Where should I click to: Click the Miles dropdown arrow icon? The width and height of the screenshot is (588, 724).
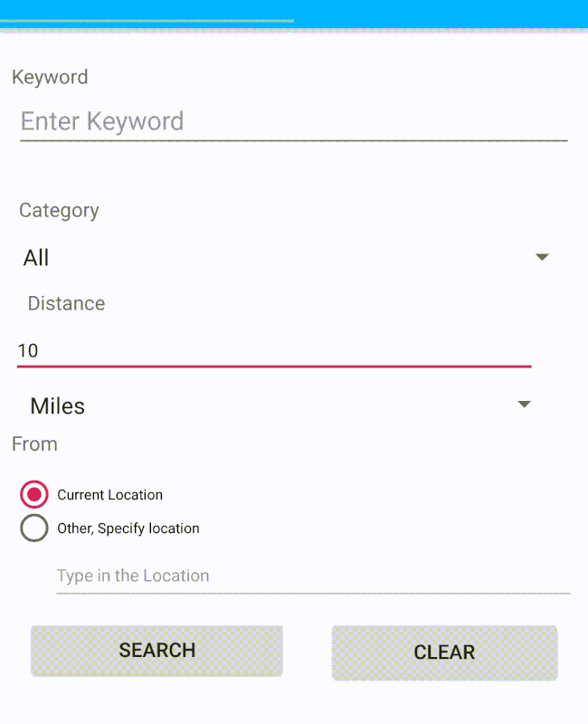[524, 405]
